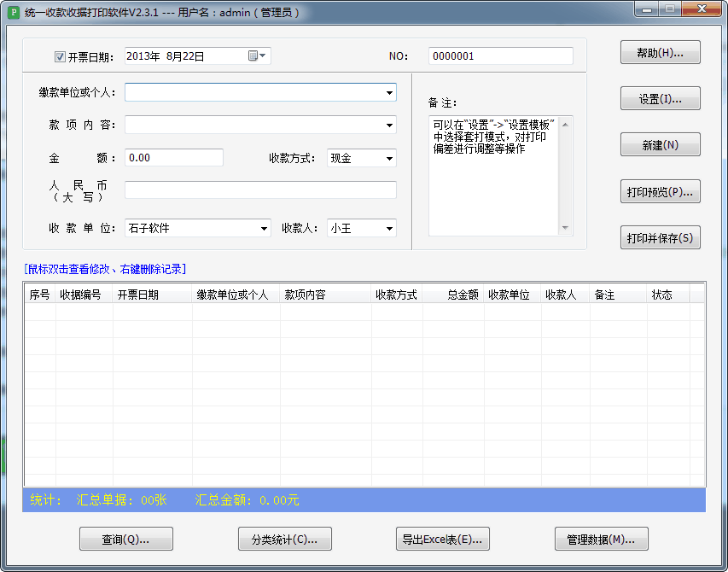
Task: Click the 帮助(H) button
Action: point(660,53)
